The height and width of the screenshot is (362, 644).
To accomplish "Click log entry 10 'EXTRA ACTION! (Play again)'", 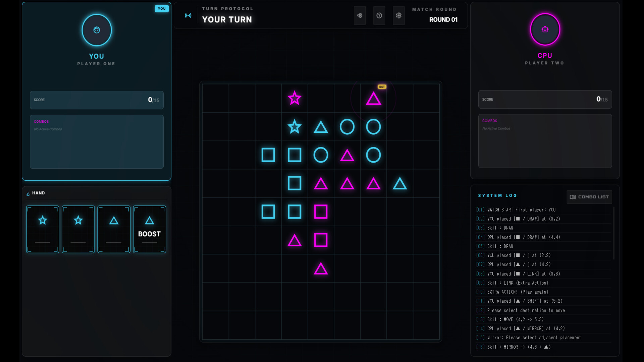I will point(518,292).
